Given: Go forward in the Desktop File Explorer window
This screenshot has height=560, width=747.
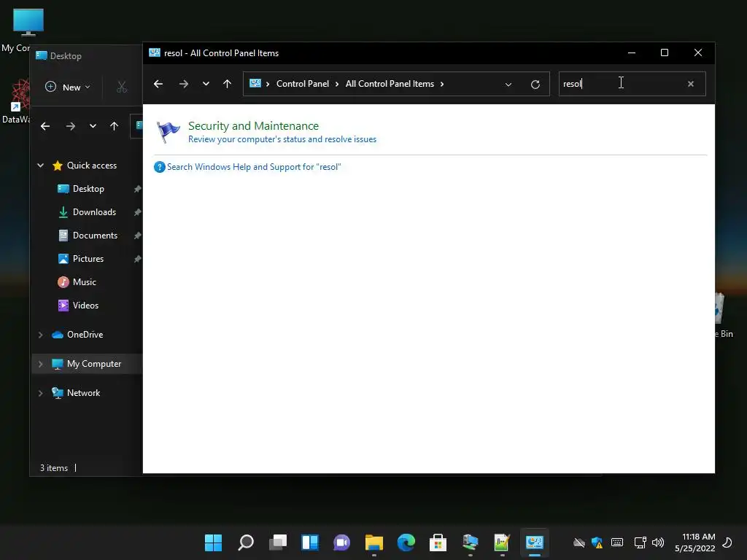Looking at the screenshot, I should point(71,126).
